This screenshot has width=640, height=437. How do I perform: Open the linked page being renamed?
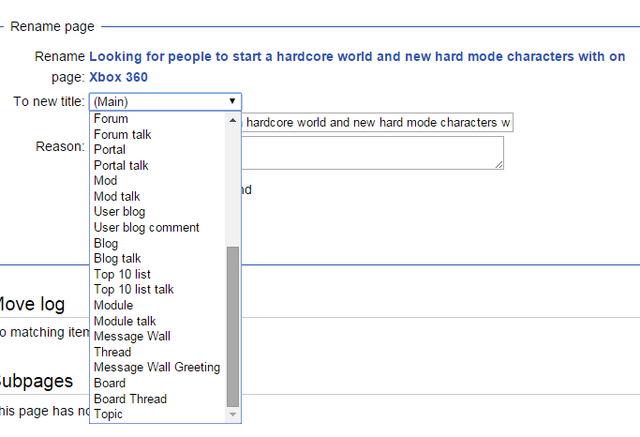(x=357, y=67)
